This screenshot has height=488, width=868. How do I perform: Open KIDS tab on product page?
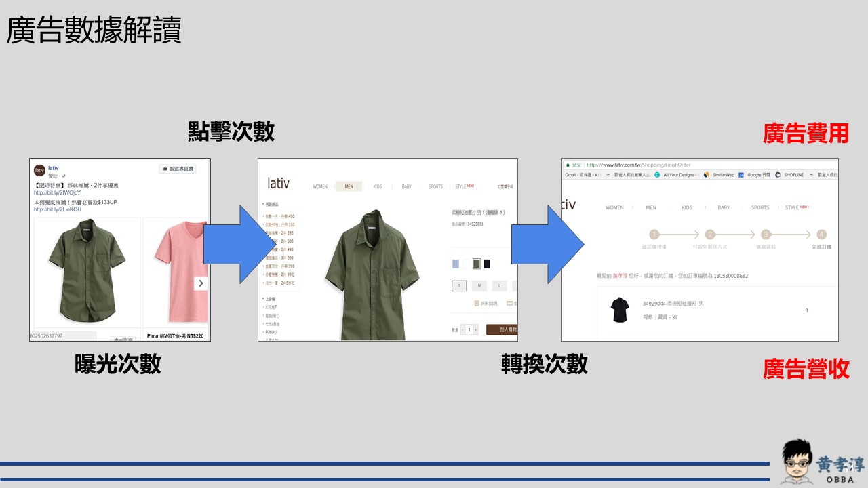tap(378, 186)
